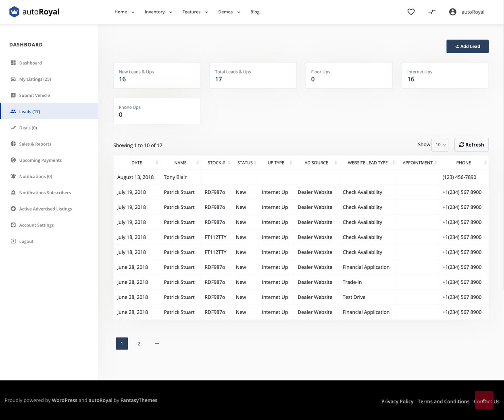Image resolution: width=504 pixels, height=420 pixels.
Task: Click the Internet Ups card
Action: [x=445, y=75]
